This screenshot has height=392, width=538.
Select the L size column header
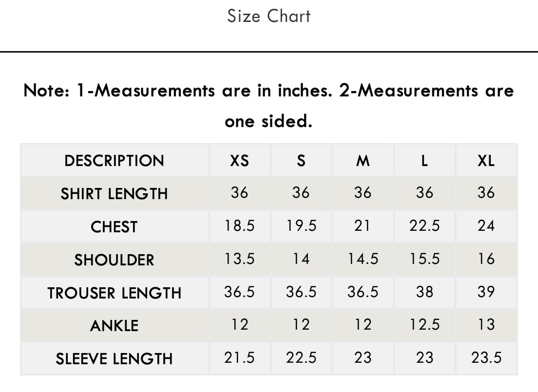click(424, 161)
